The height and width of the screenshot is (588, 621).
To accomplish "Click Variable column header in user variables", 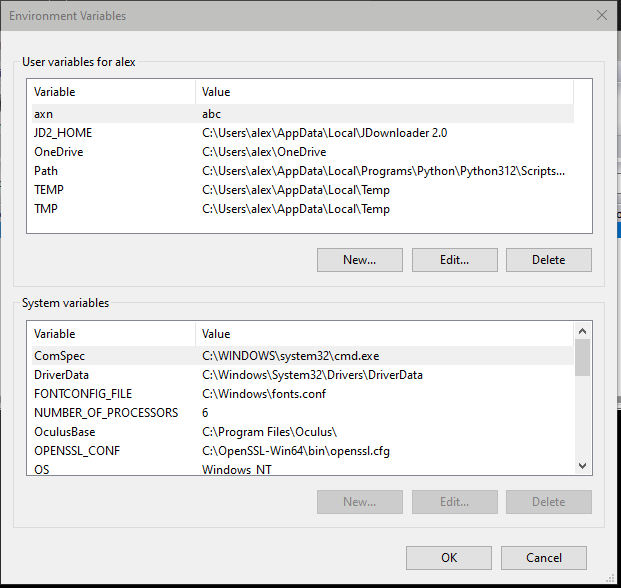I will pos(114,92).
